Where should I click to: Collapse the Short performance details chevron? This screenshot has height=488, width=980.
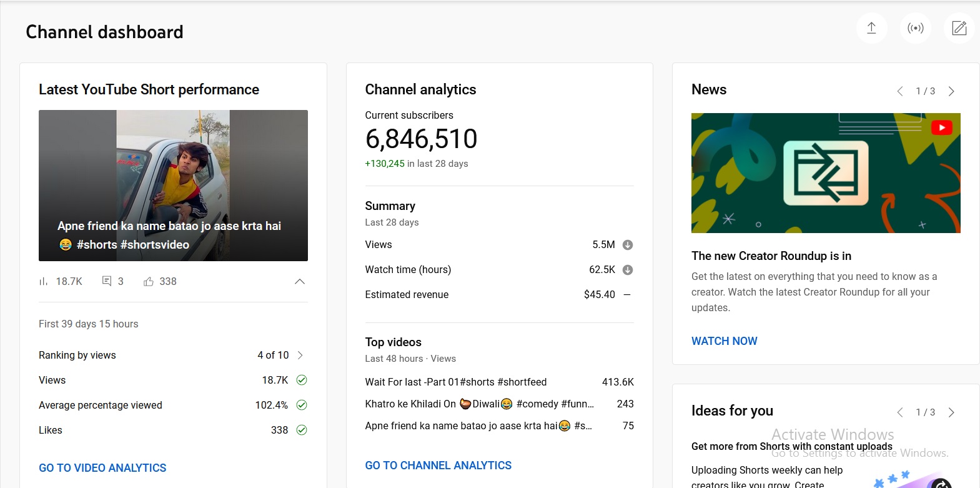[300, 281]
